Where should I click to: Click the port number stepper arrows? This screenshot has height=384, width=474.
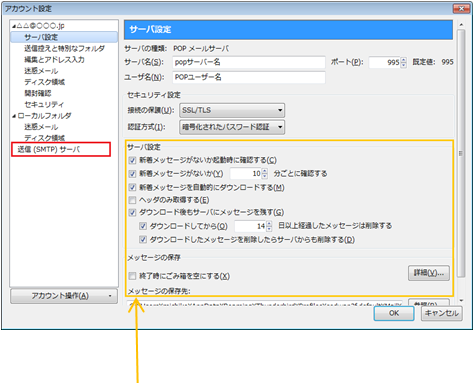(404, 62)
